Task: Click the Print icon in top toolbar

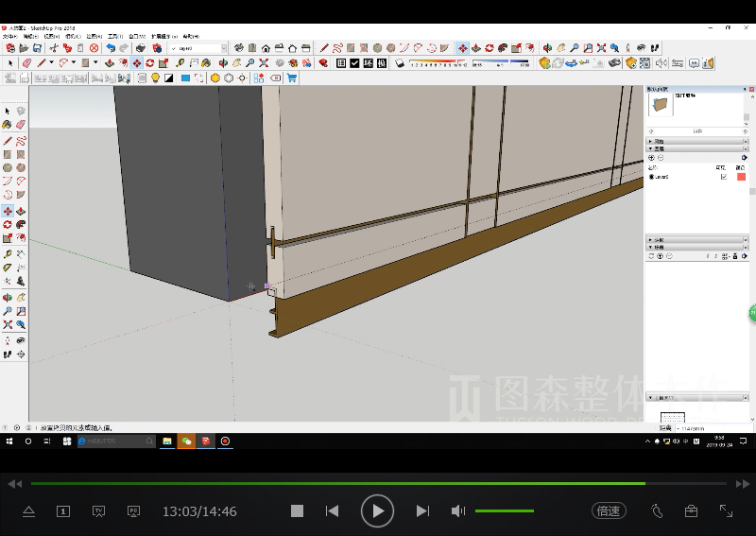Action: coord(140,47)
